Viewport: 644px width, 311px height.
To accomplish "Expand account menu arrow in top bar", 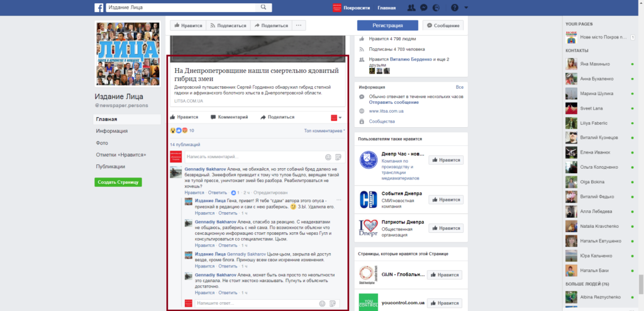I will (x=467, y=8).
